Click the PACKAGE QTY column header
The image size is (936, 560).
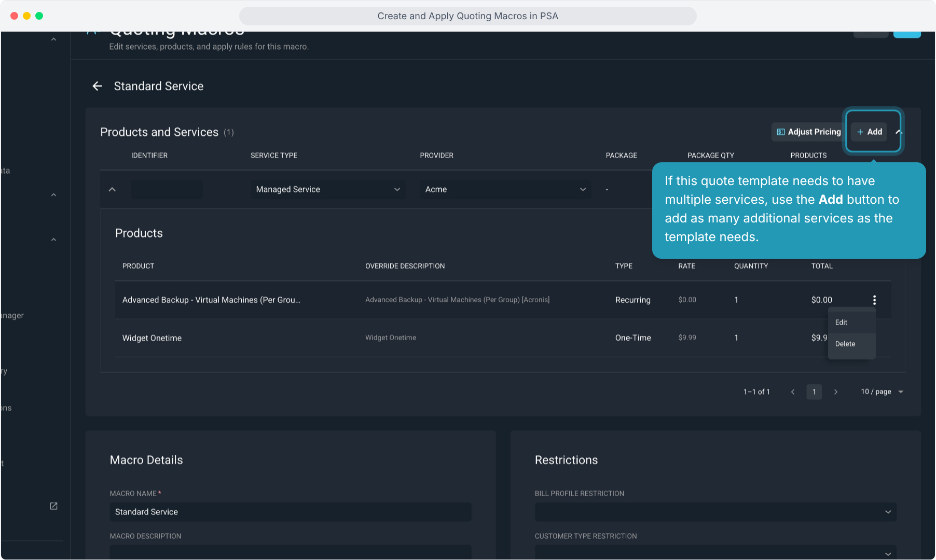click(x=711, y=156)
